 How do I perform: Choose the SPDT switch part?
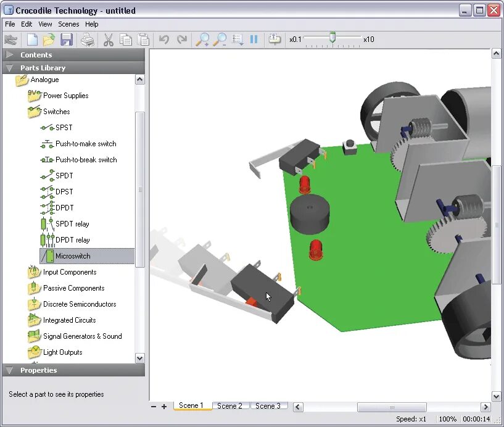[x=57, y=176]
